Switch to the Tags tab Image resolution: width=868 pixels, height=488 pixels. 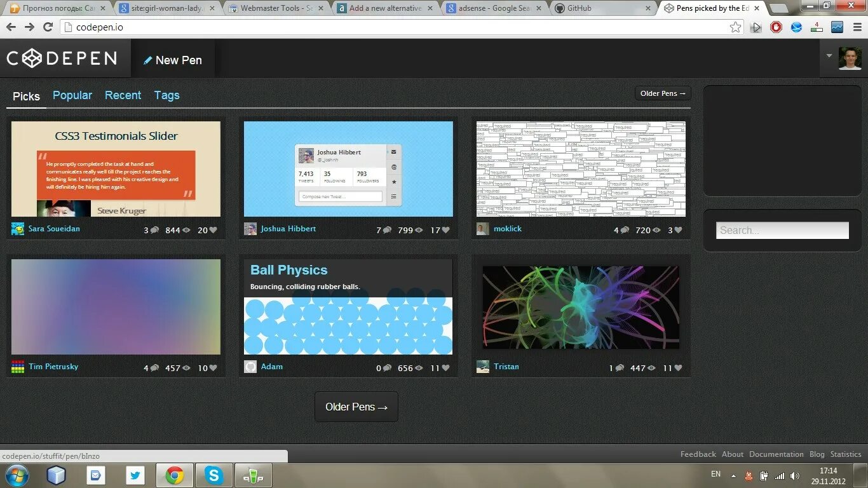[x=166, y=95]
